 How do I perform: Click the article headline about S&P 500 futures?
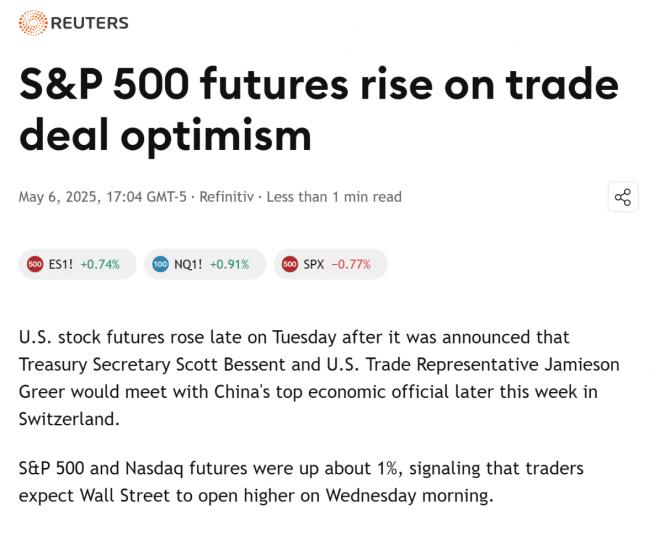click(x=319, y=110)
